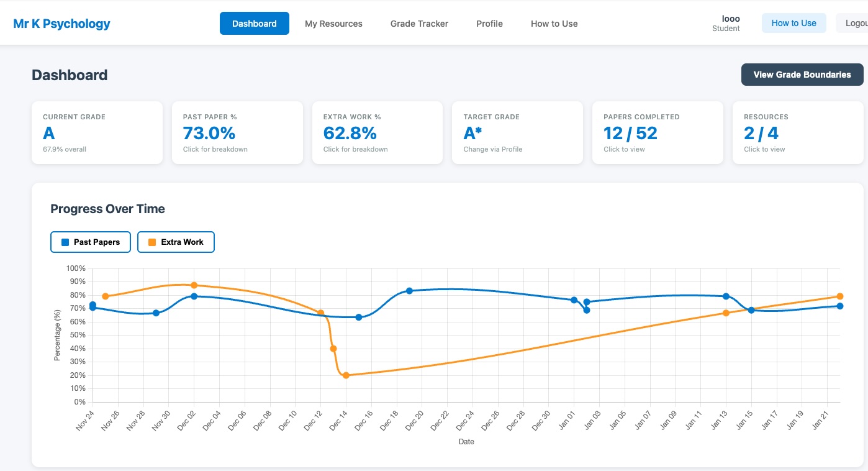Click the Mr K Psychology logo
Screen dimensions: 868x471
[61, 24]
